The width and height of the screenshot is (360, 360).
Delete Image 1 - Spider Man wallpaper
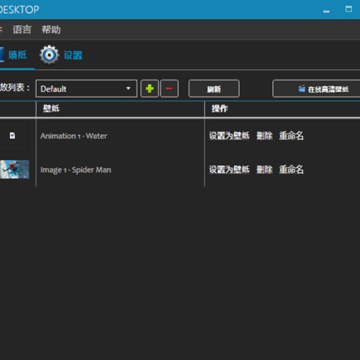(265, 170)
